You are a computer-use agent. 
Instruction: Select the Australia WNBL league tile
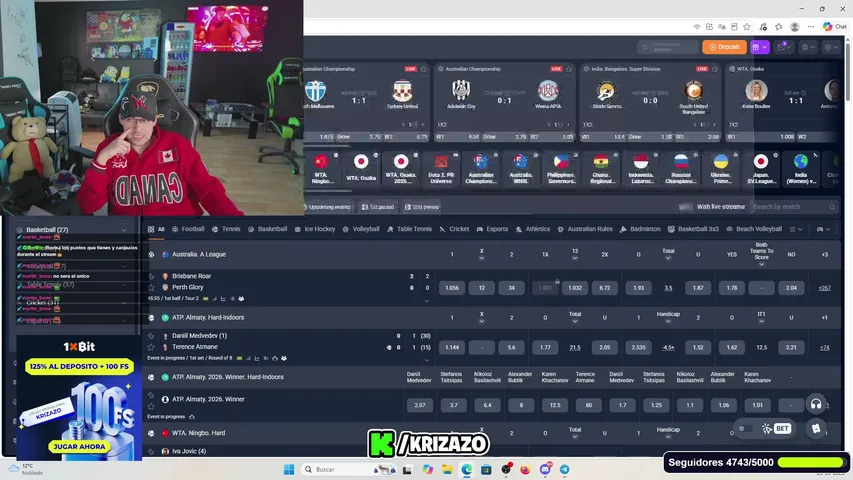pyautogui.click(x=521, y=169)
